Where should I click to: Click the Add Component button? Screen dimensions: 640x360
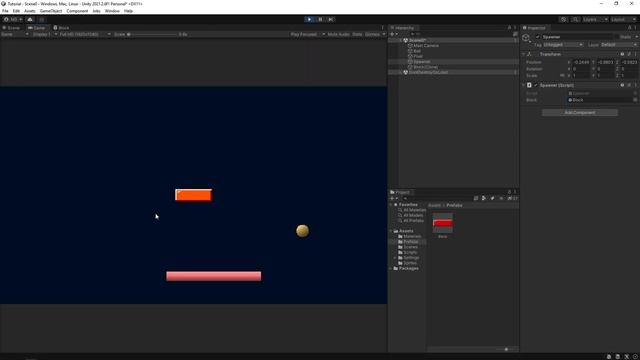pos(580,112)
